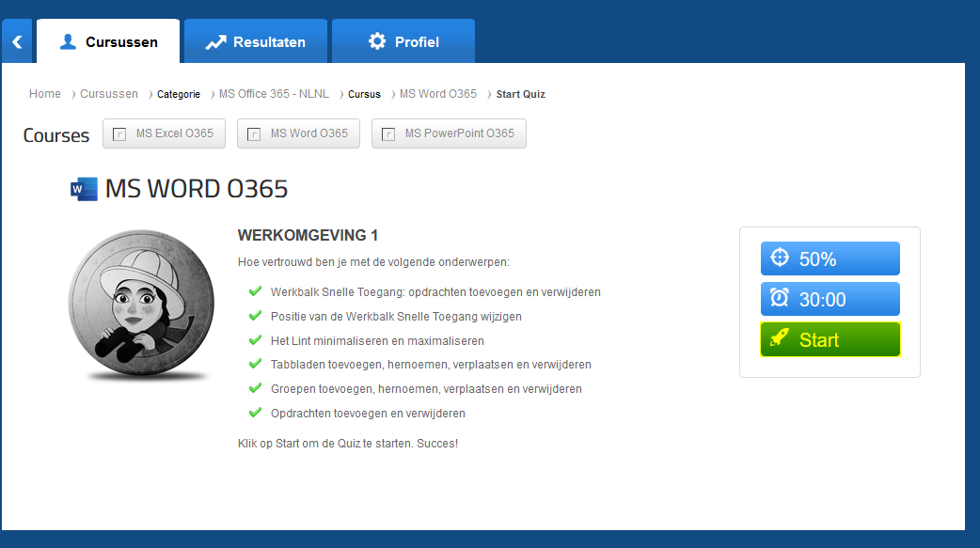The height and width of the screenshot is (548, 980).
Task: Select the MS PowerPoint O365 course button
Action: tap(449, 133)
